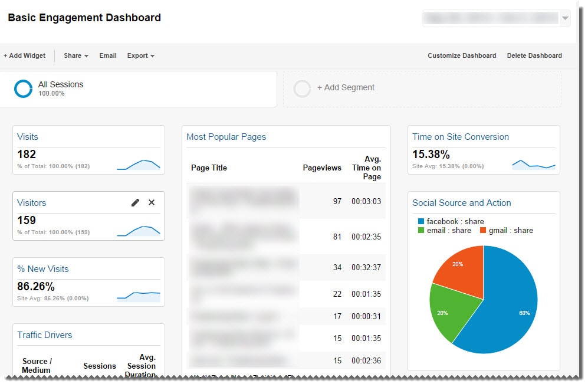Click the All Sessions segment circle icon
Viewport: 588px width, 387px height.
(23, 89)
